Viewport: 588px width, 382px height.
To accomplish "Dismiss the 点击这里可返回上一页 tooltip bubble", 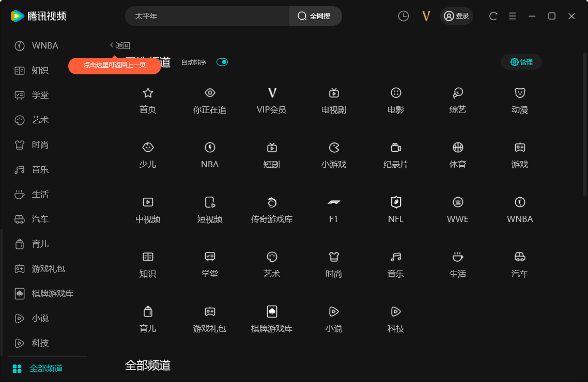I will click(x=114, y=66).
